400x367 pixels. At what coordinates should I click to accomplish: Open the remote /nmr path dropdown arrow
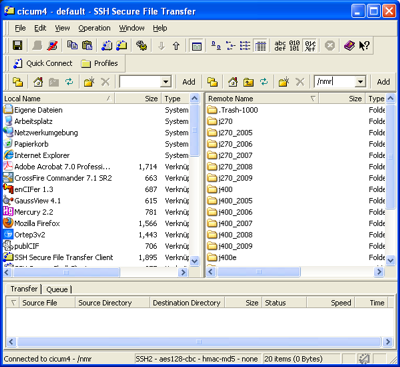tap(360, 82)
